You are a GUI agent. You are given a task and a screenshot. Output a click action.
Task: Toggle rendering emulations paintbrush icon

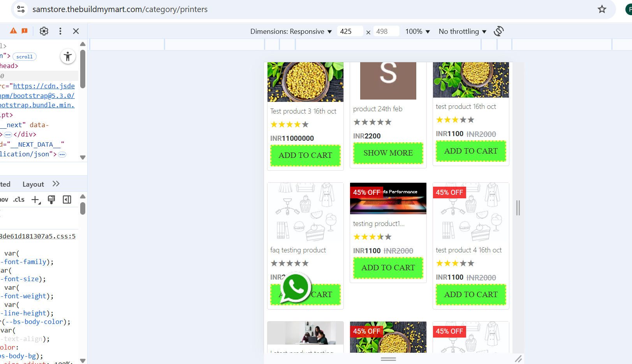51,200
